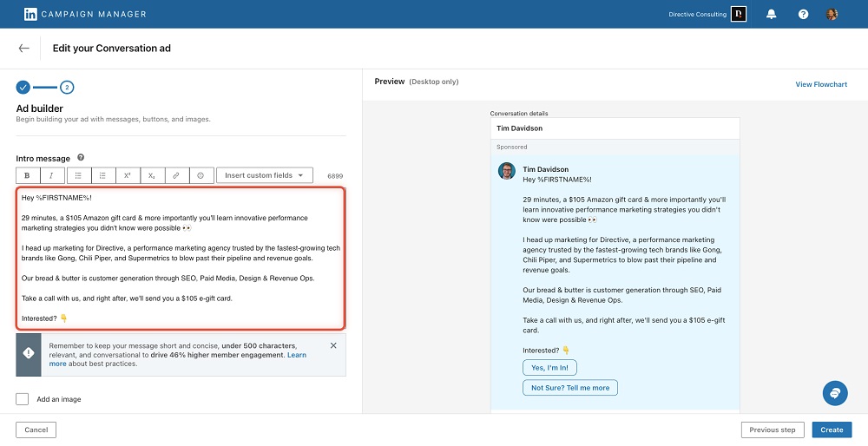The image size is (868, 446).
Task: Click the Campaign Manager header title
Action: click(x=94, y=15)
